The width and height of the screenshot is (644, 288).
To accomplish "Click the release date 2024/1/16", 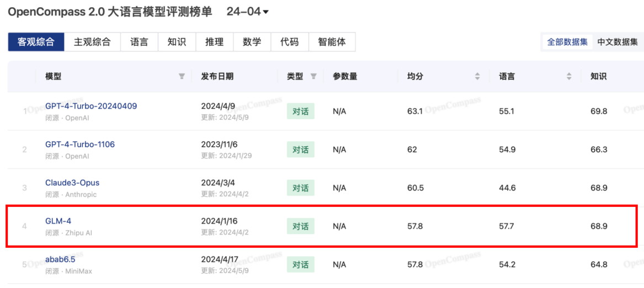I will pyautogui.click(x=220, y=221).
